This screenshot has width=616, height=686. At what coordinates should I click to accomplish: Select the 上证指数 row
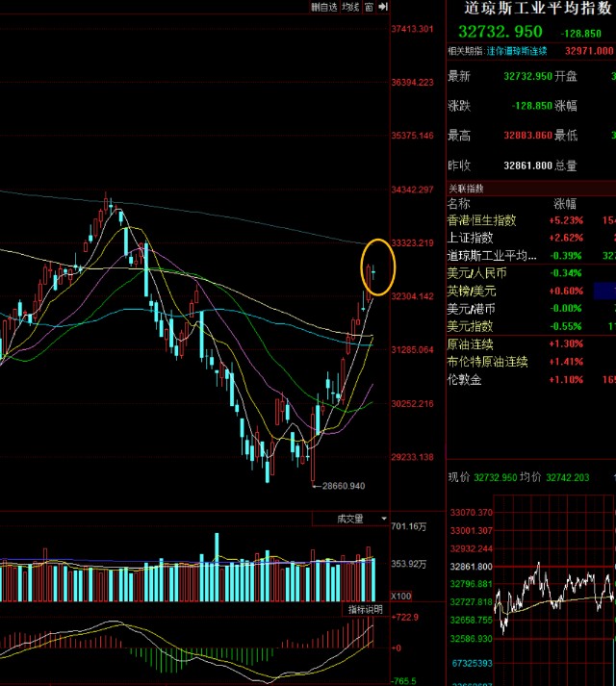(531, 238)
